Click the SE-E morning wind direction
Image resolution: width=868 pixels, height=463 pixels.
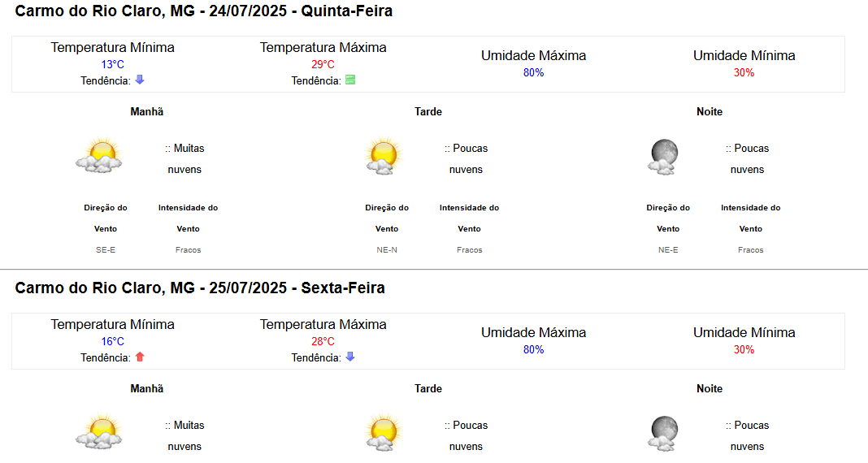[x=106, y=250]
